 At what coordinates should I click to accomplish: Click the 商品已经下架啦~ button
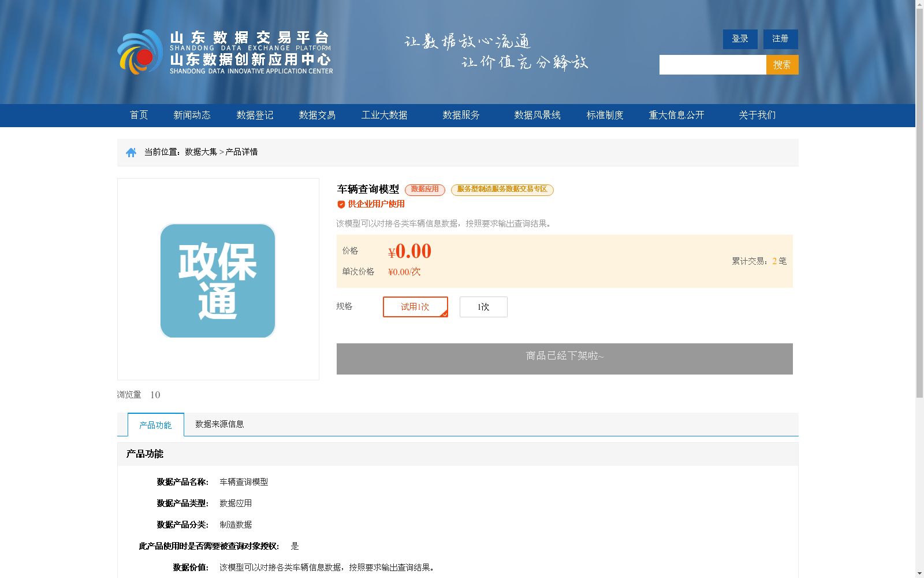[x=565, y=359]
